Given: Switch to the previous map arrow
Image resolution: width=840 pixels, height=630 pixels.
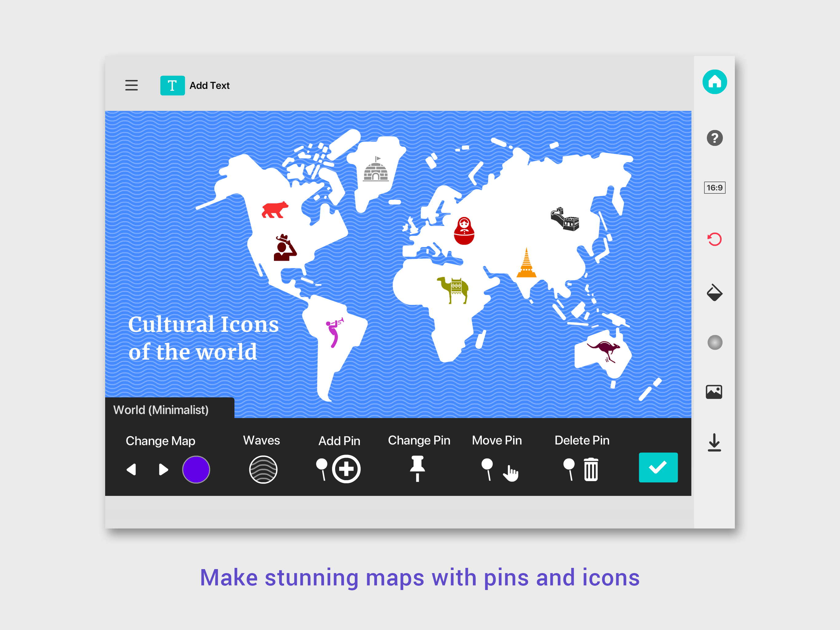Looking at the screenshot, I should coord(131,470).
